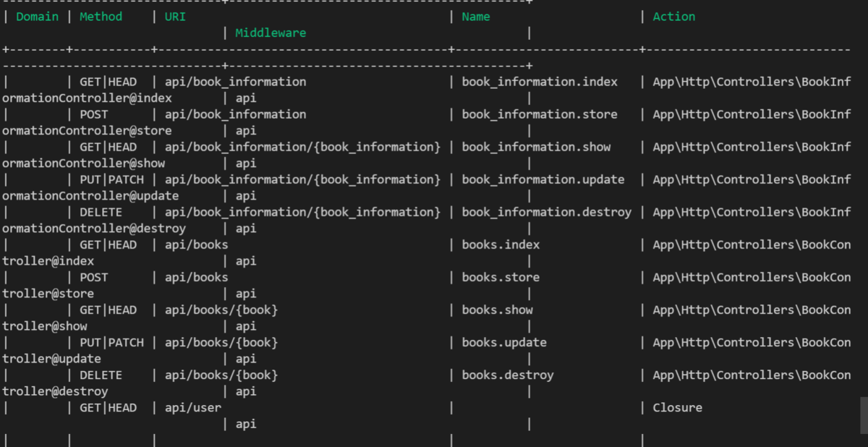Select the book_information.index route name
Image resolution: width=868 pixels, height=447 pixels.
click(x=538, y=81)
